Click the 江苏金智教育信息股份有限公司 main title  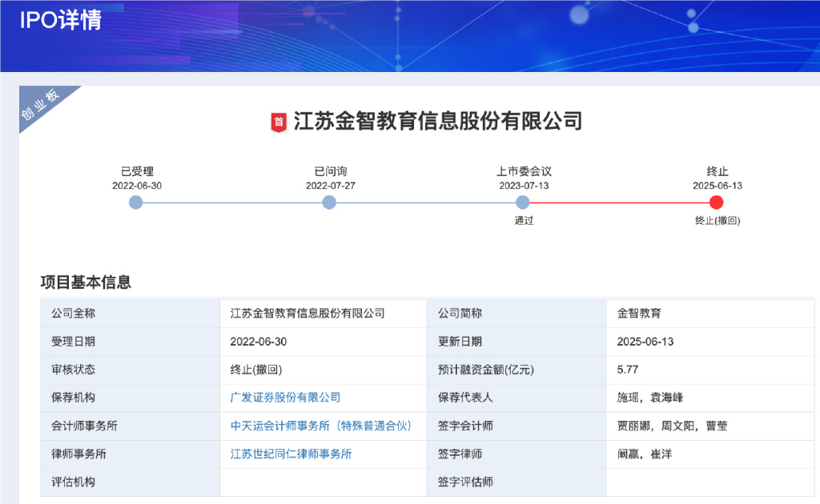coord(438,121)
